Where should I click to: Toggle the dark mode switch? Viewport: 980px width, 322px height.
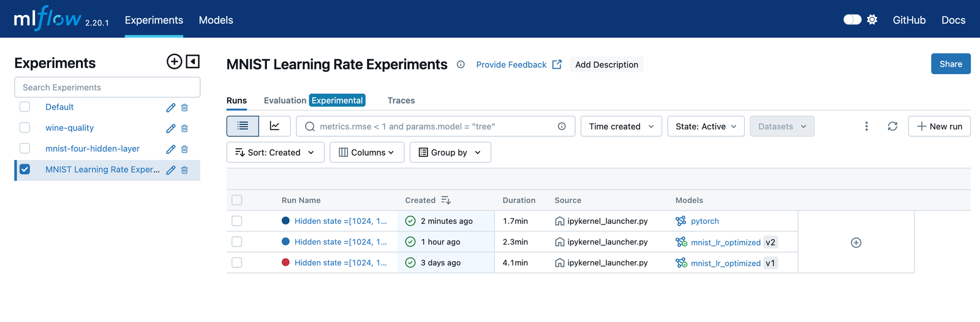tap(852, 20)
